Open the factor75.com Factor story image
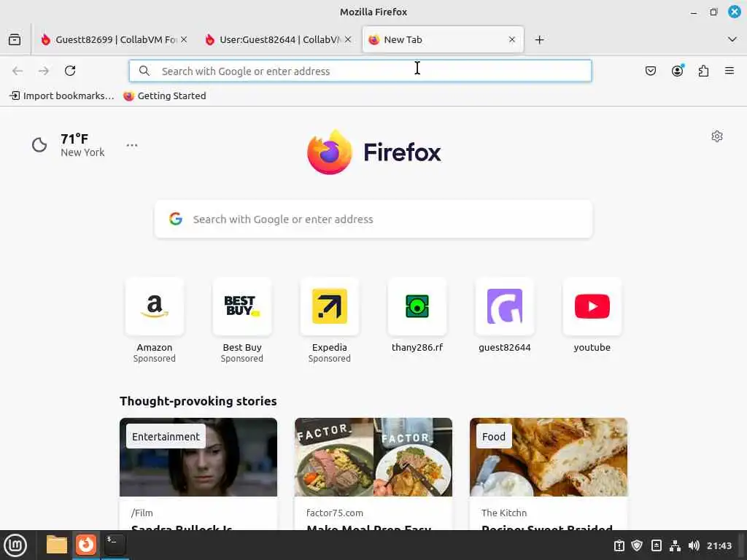 pyautogui.click(x=373, y=457)
